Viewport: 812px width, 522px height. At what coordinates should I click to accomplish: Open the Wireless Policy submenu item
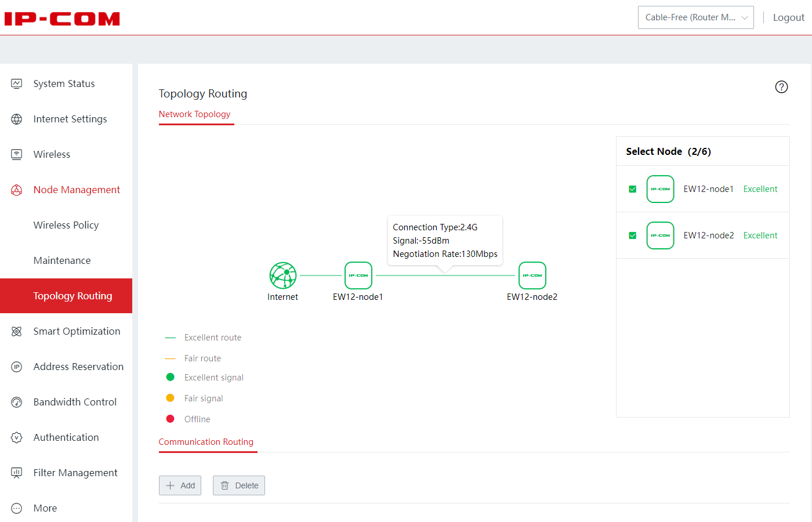coord(66,225)
